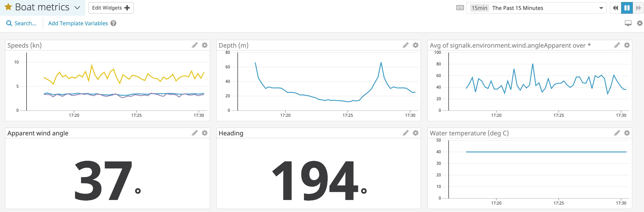This screenshot has height=212, width=644.
Task: Open gear menu on the wind angleApparent chart
Action: [627, 45]
